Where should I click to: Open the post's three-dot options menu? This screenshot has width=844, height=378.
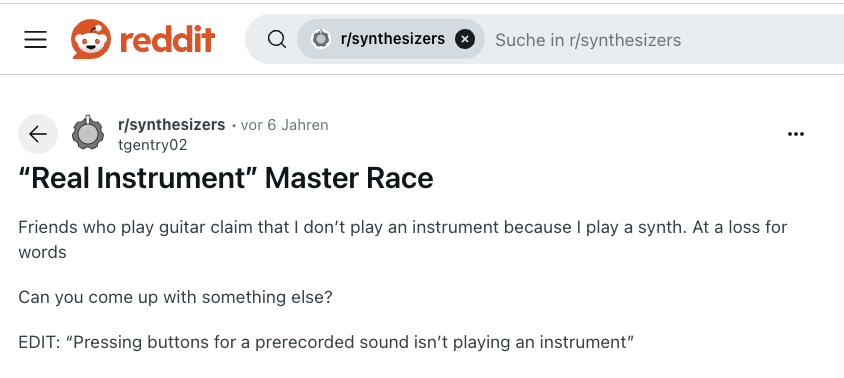coord(796,134)
